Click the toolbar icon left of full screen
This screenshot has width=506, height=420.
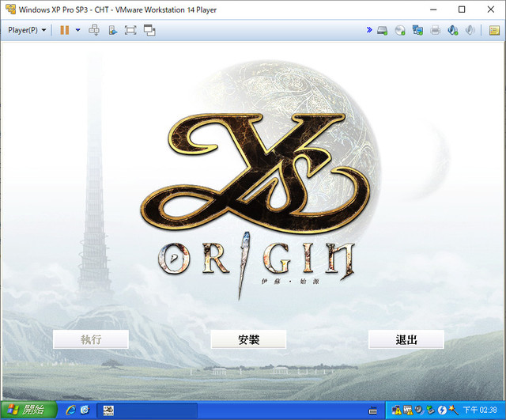[112, 30]
